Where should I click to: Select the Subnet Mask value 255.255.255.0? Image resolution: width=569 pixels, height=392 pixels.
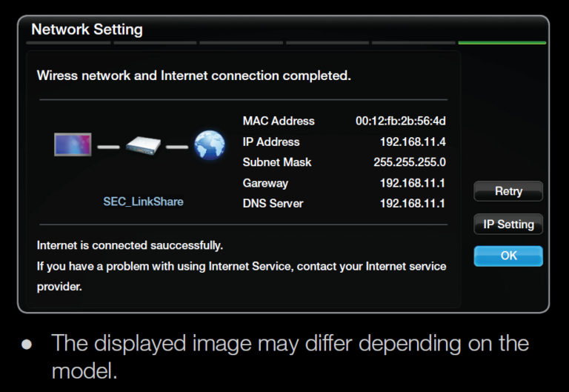click(410, 162)
